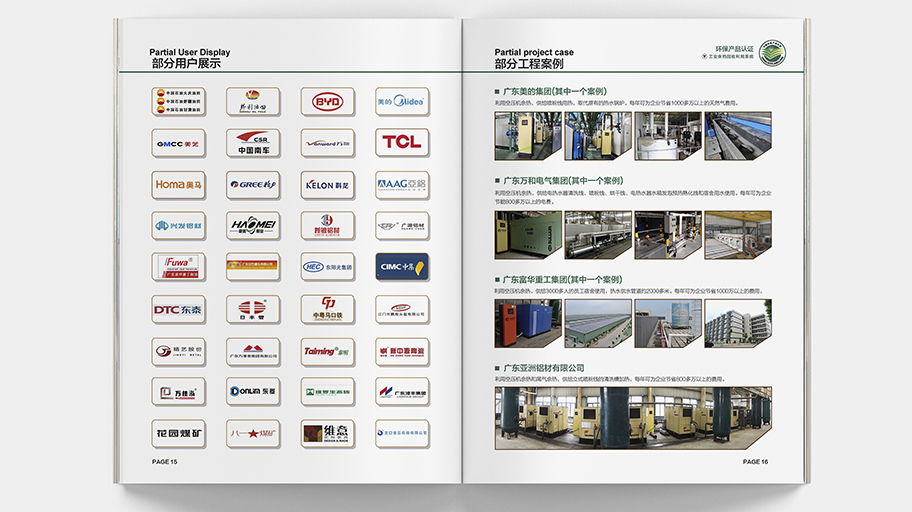
Task: Click the 'Partial project case' heading
Action: [x=534, y=52]
